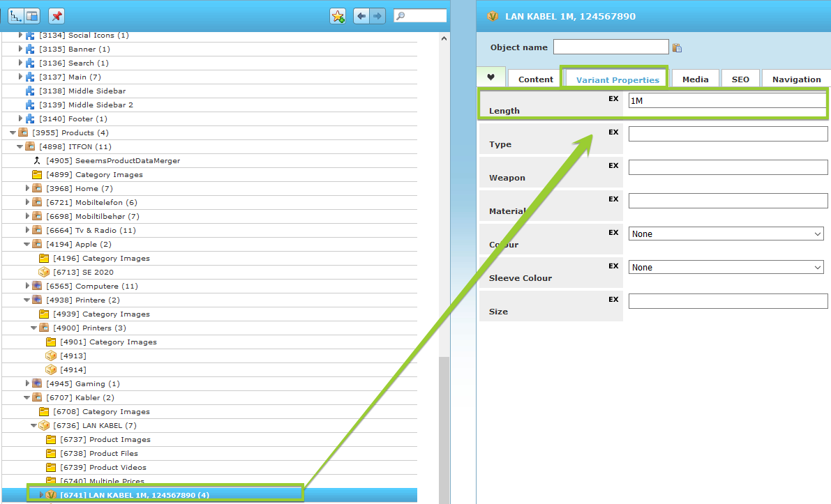Click the forward arrow navigation icon
Screen dimensions: 831x504
377,17
